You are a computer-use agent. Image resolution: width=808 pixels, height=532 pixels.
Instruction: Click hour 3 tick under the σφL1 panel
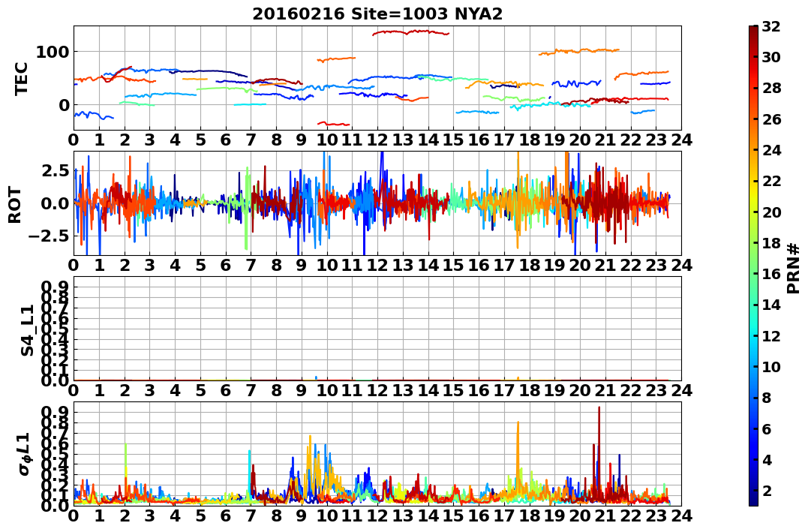(150, 516)
